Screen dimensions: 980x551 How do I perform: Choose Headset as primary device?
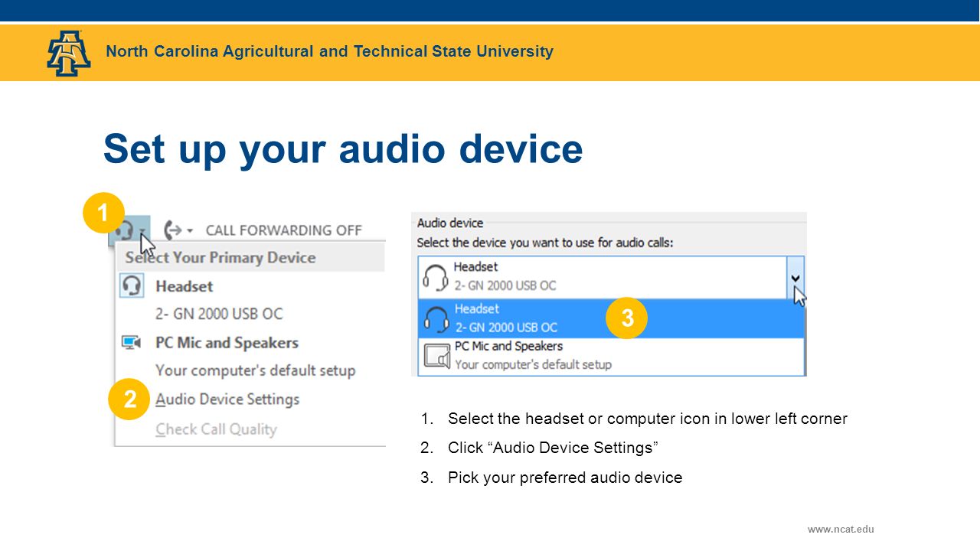click(x=184, y=286)
